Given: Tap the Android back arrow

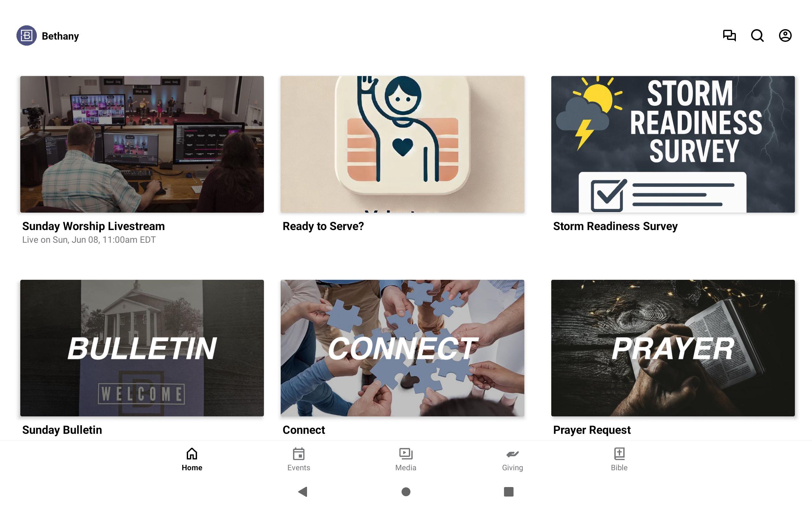Looking at the screenshot, I should 303,491.
